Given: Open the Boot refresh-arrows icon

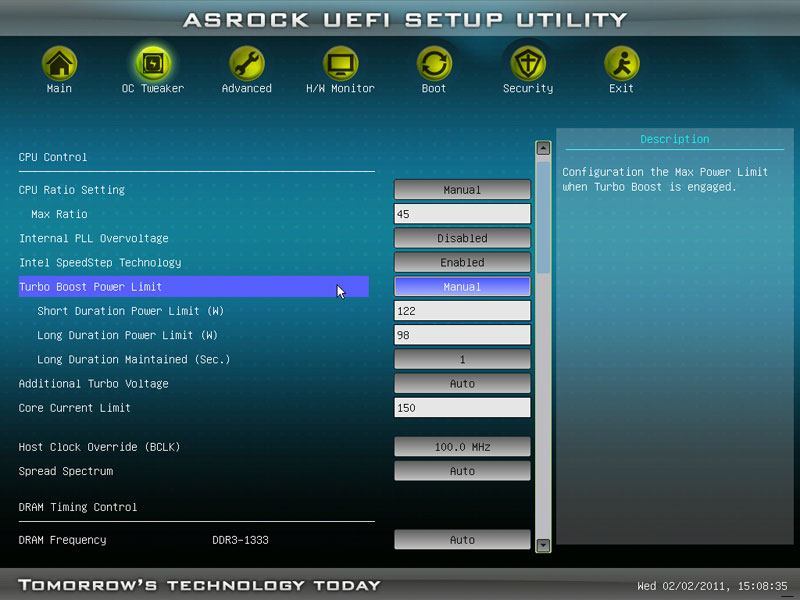Looking at the screenshot, I should pyautogui.click(x=434, y=63).
